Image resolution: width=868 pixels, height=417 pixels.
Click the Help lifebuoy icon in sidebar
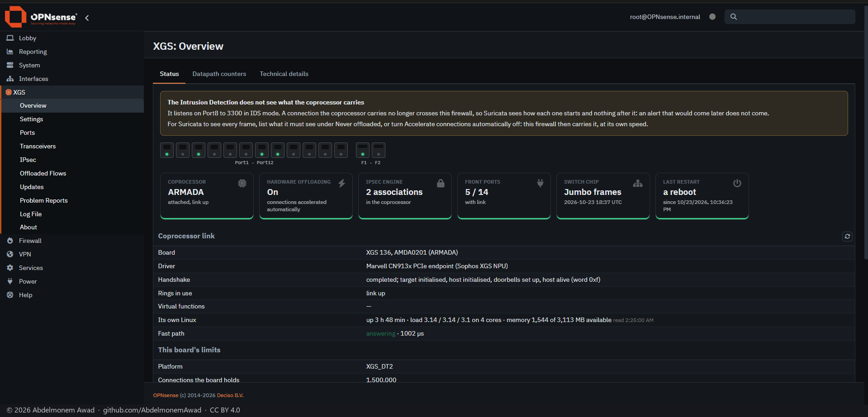[10, 295]
